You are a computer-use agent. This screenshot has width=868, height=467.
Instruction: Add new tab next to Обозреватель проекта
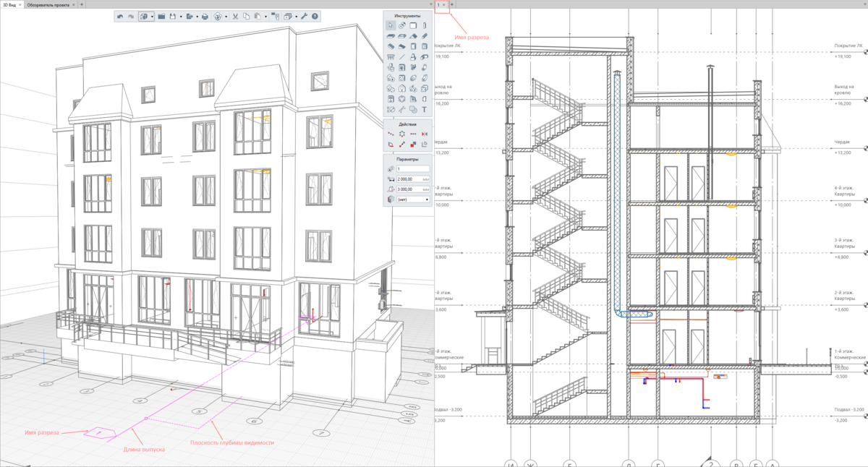[82, 4]
